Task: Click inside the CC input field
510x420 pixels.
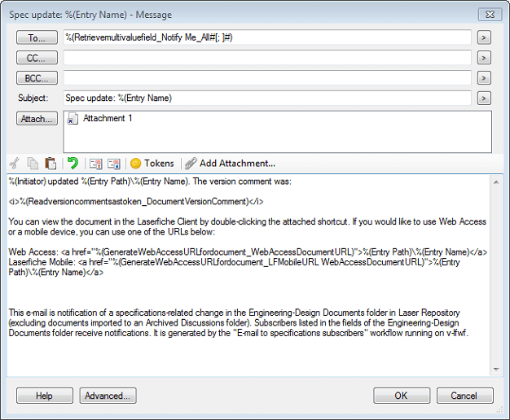Action: coord(267,58)
